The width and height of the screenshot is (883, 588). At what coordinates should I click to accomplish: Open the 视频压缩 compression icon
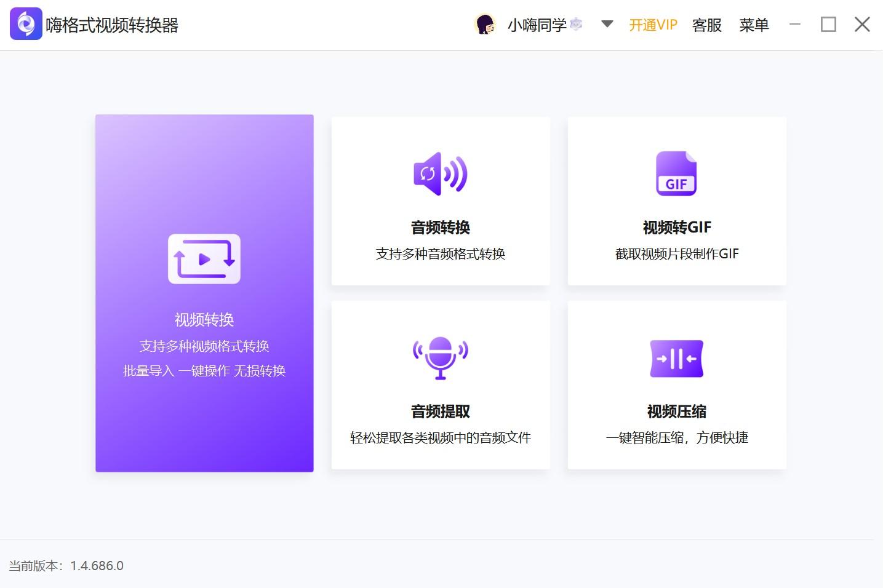pyautogui.click(x=676, y=359)
